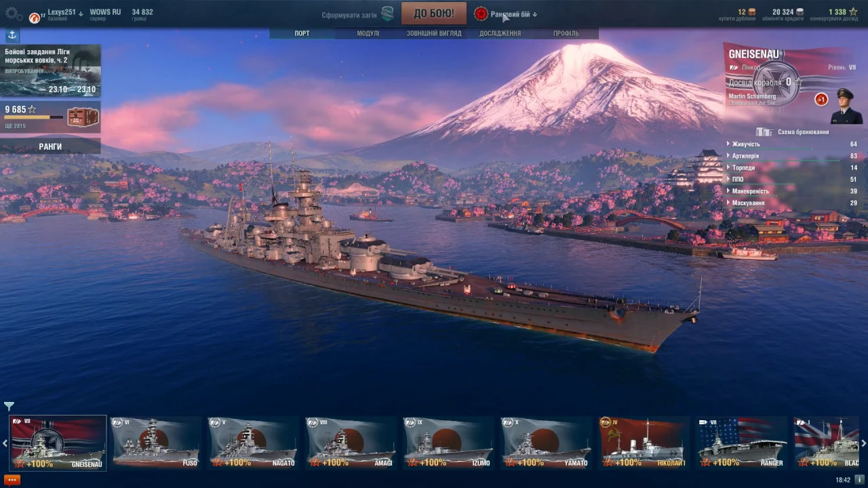Click the division emblem next to Сформувати загін
The height and width of the screenshot is (488, 868).
coord(387,14)
